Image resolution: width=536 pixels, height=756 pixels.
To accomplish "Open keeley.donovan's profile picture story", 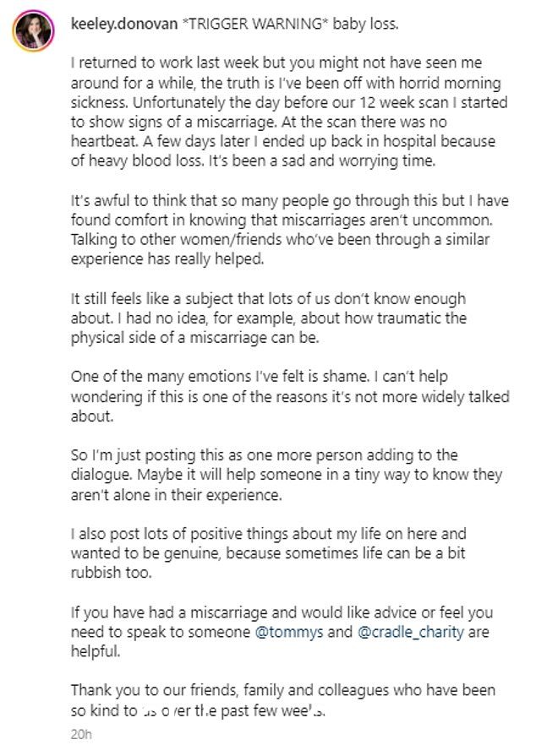I will click(x=33, y=30).
